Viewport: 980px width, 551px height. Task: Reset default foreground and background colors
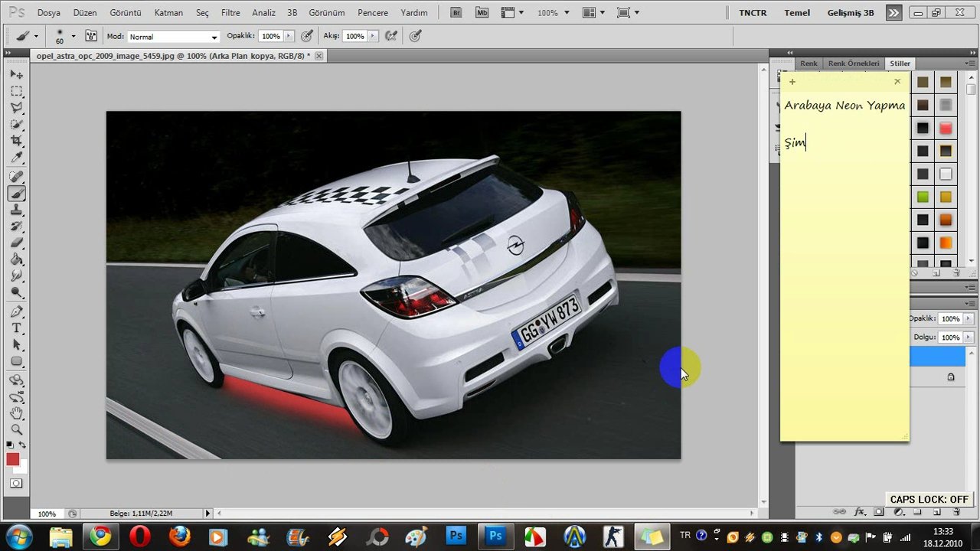(10, 445)
